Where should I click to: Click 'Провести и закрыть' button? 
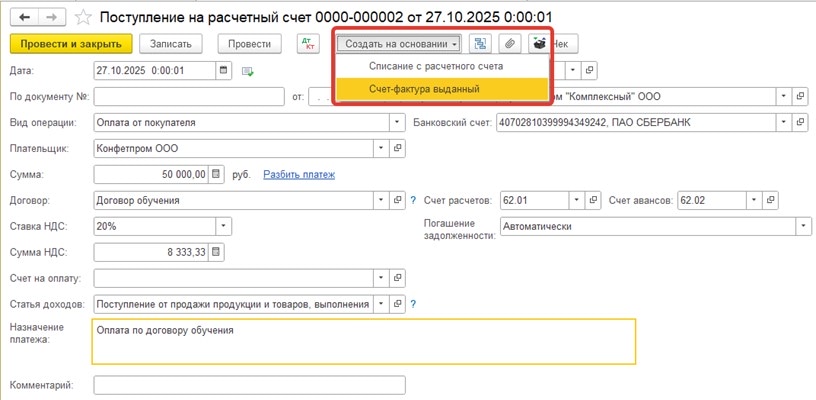(x=71, y=44)
